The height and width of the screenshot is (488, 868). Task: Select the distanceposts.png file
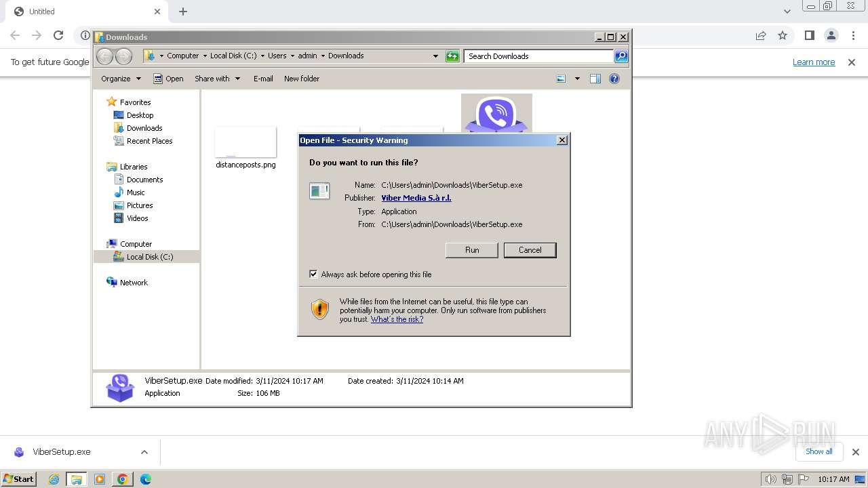click(x=245, y=148)
